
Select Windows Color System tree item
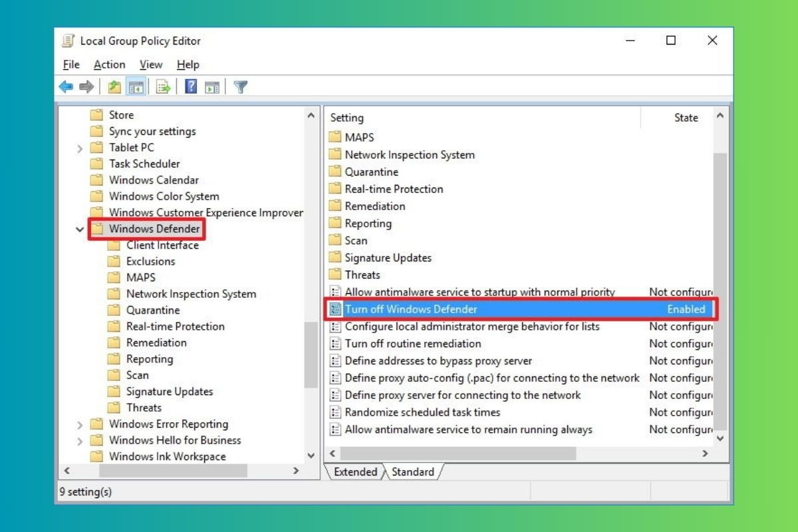point(164,196)
